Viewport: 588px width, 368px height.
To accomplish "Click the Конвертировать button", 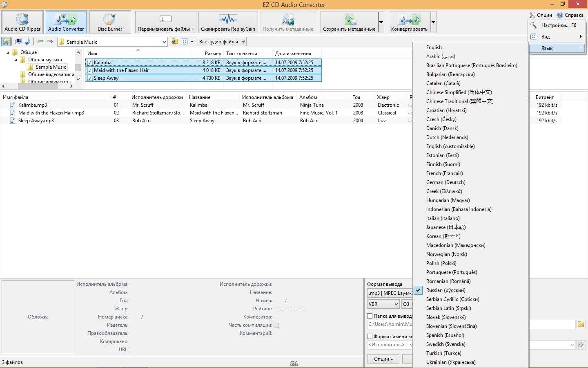I will (409, 22).
